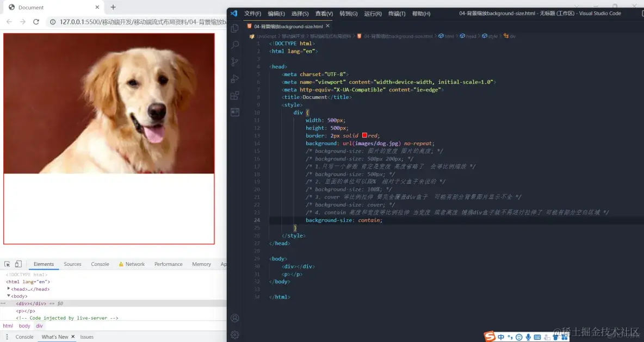Activate DevTools element inspector tool
Screen dimensions: 644x342
pos(7,264)
